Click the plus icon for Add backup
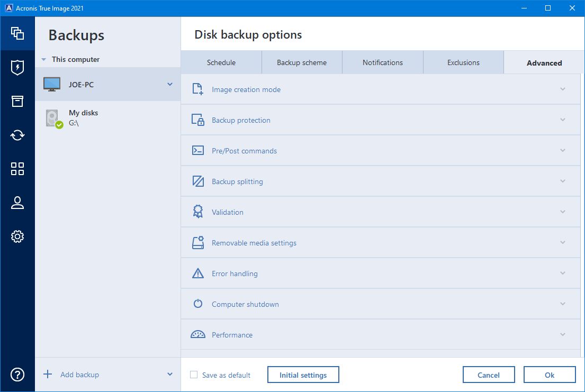The image size is (585, 392). point(48,374)
